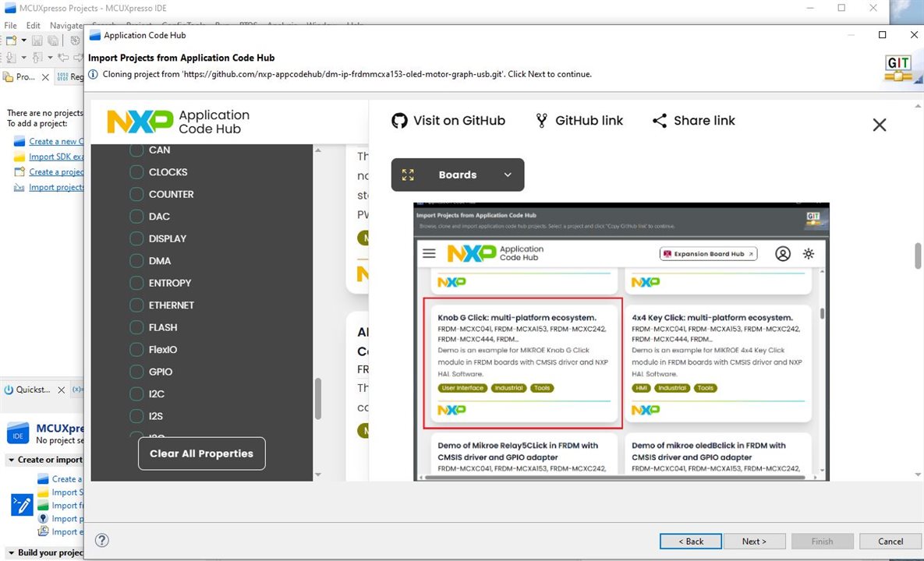Expand the Boards dropdown
The image size is (924, 561).
[x=457, y=175]
